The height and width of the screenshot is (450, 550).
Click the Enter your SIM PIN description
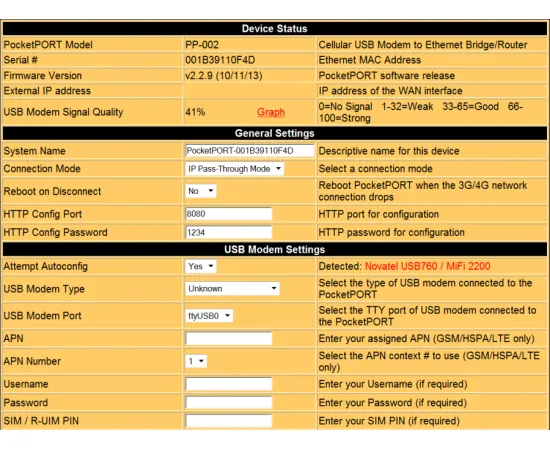pyautogui.click(x=389, y=421)
